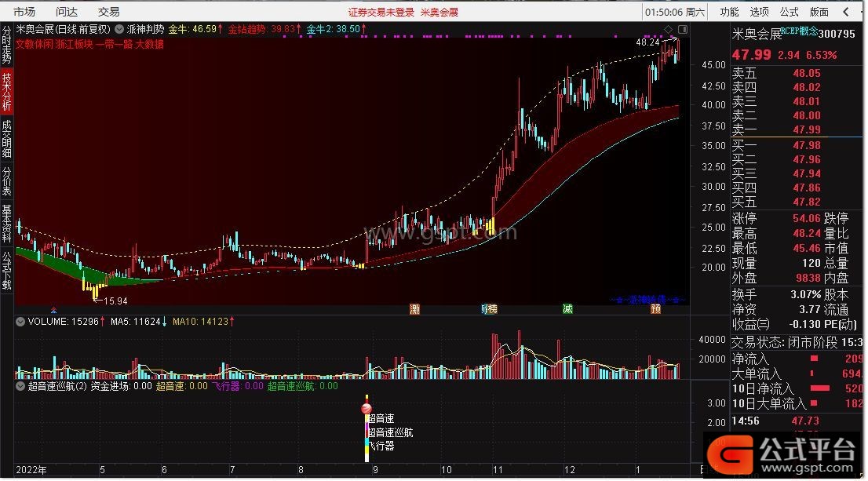The width and height of the screenshot is (868, 481).
Task: Expand the 超音速巡航 indicator options circle
Action: [x=20, y=386]
